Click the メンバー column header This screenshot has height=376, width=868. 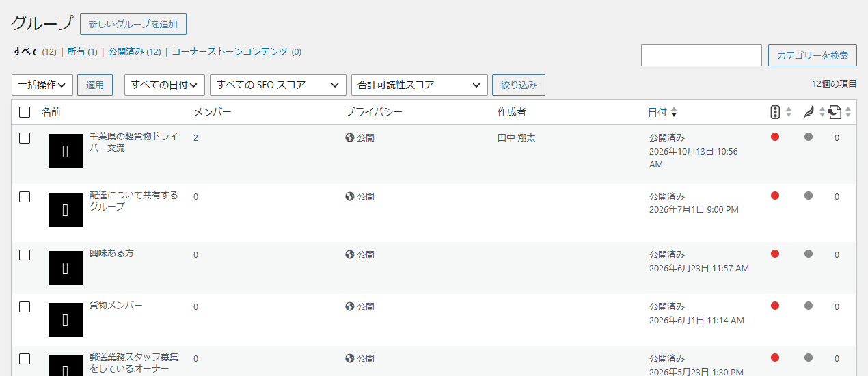coord(213,112)
